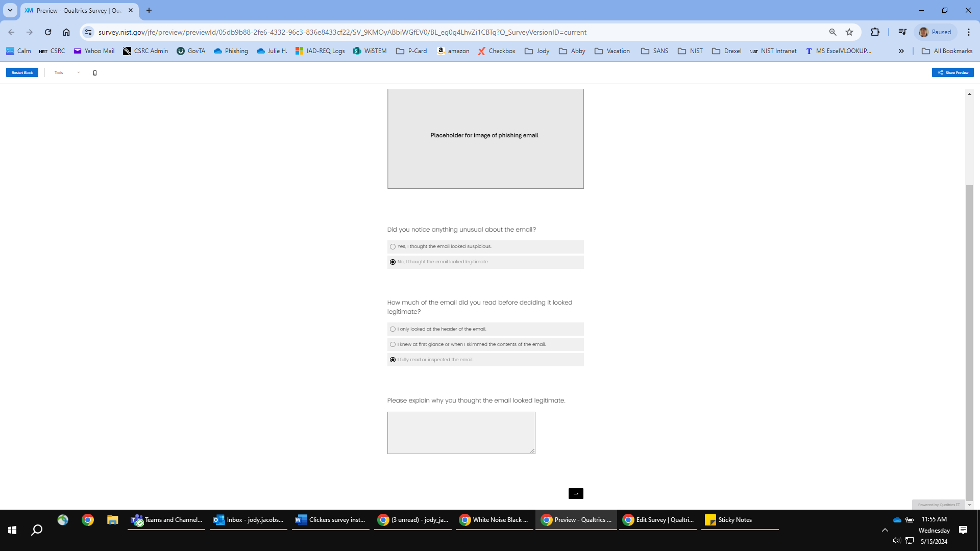Click the Restart Block button
The image size is (980, 551).
[22, 73]
